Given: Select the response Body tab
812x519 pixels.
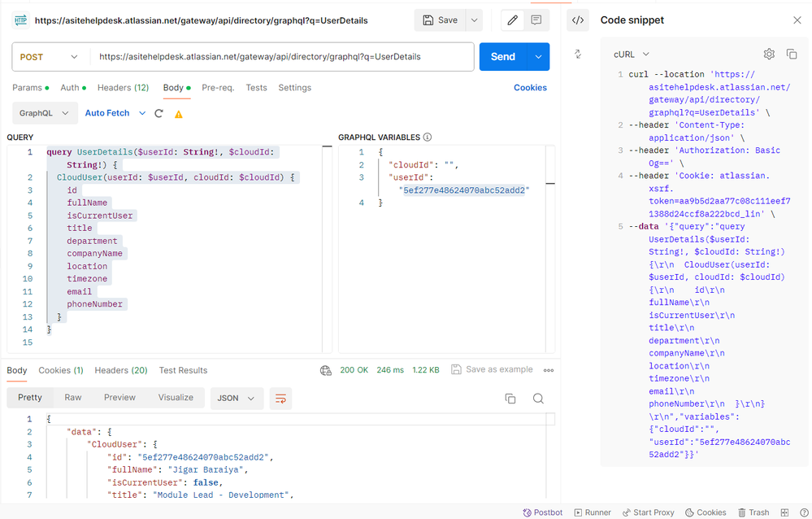Looking at the screenshot, I should (16, 370).
